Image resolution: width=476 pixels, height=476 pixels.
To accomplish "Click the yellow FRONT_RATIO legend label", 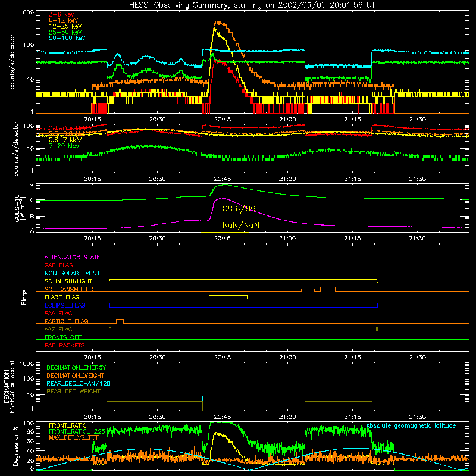I will 68,425.
